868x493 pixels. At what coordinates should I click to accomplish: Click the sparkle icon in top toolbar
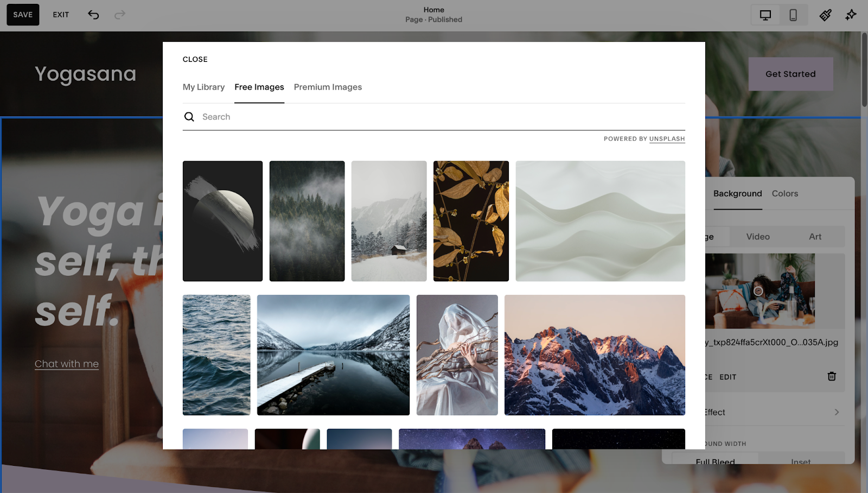coord(851,15)
